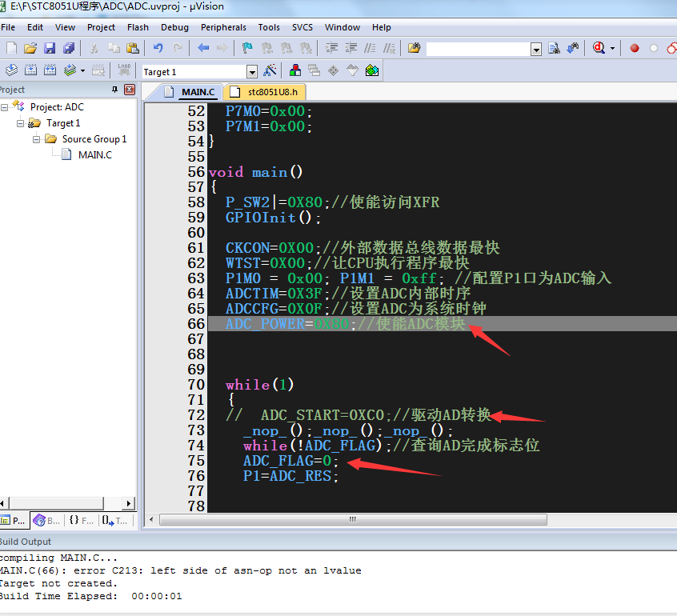Save the current file
677x616 pixels.
[50, 48]
